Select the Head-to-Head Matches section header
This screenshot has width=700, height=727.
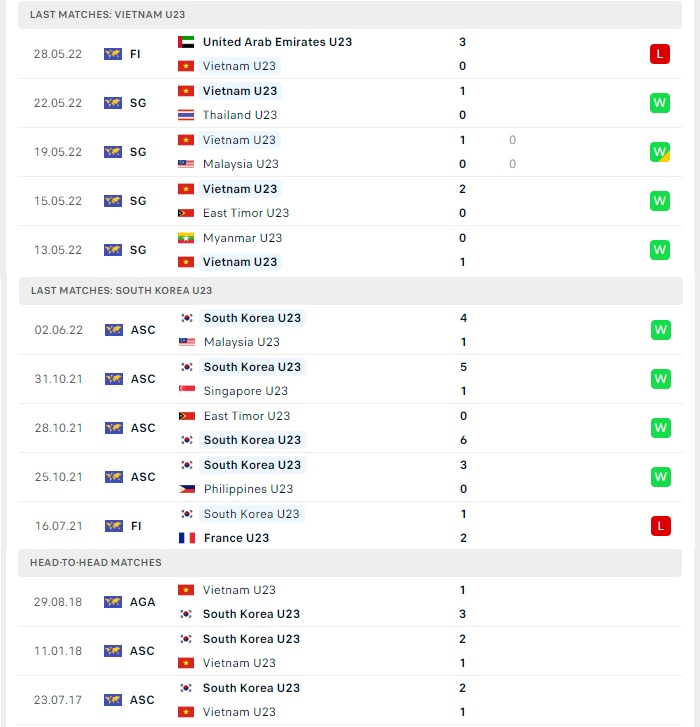350,563
